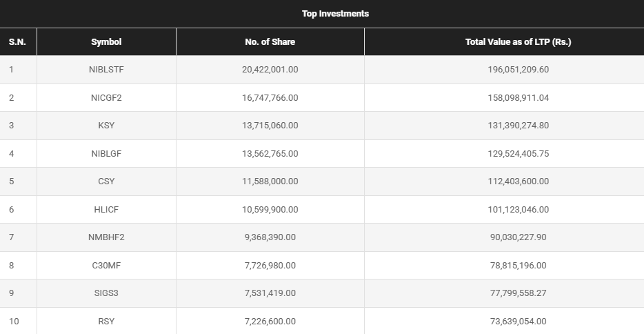Screen dimensions: 644x334
Task: Click the Top Investments table title
Action: point(335,14)
